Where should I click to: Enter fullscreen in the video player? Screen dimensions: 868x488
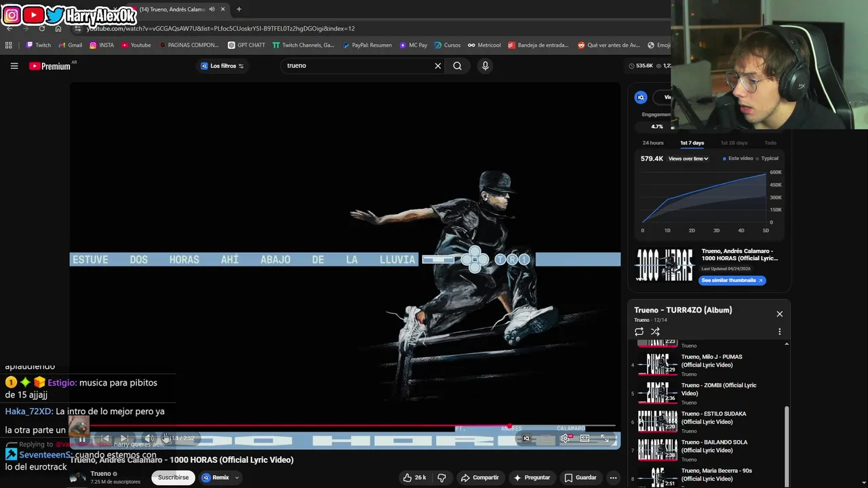click(x=604, y=439)
